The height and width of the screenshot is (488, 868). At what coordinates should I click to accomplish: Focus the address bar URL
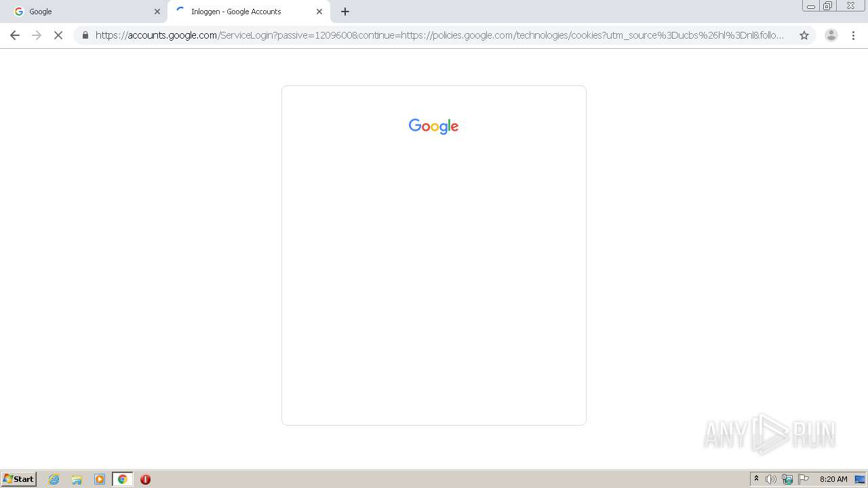click(439, 35)
